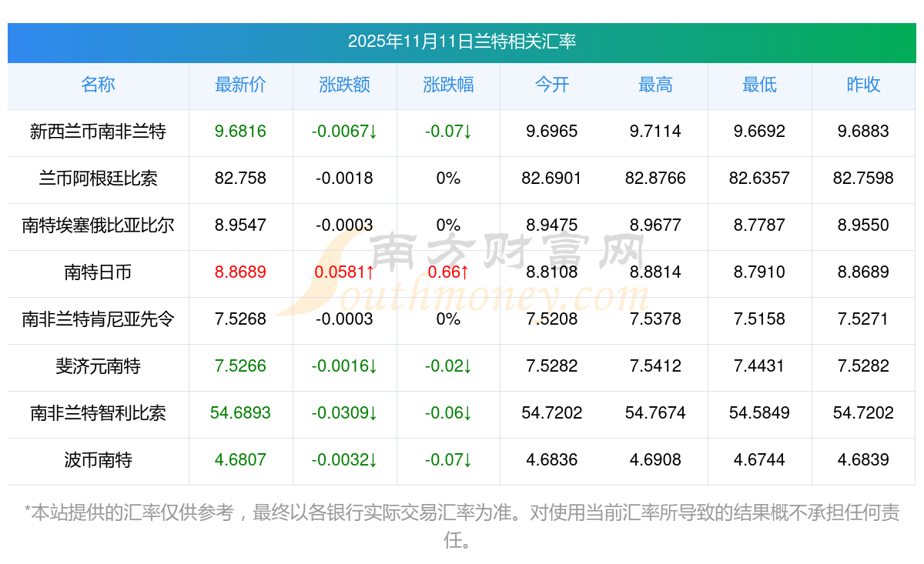Click the 南特日币 currency pair name
This screenshot has width=924, height=564.
click(98, 272)
